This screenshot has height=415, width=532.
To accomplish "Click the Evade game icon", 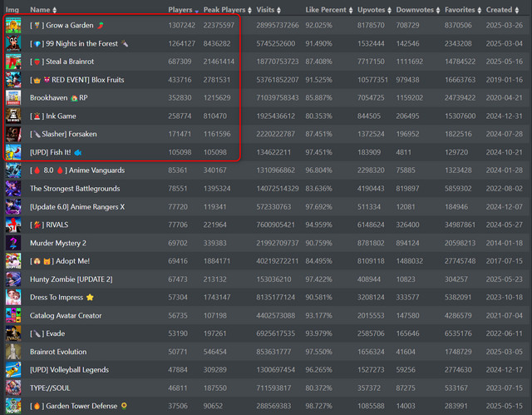I will 13,333.
